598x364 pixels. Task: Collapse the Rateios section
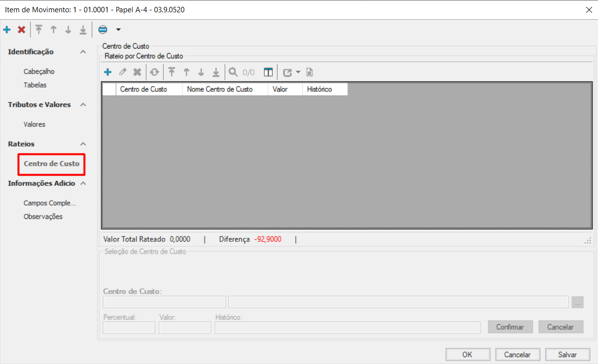pyautogui.click(x=83, y=144)
